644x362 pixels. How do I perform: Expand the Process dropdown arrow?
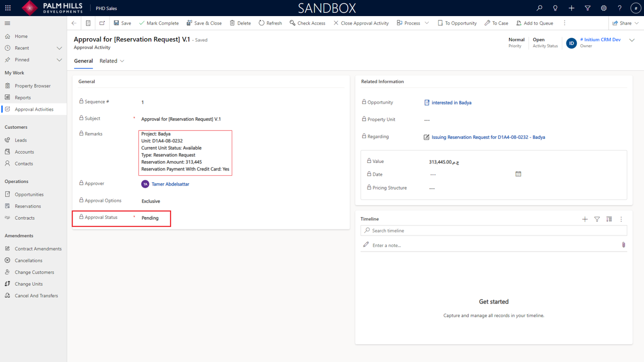pyautogui.click(x=427, y=23)
